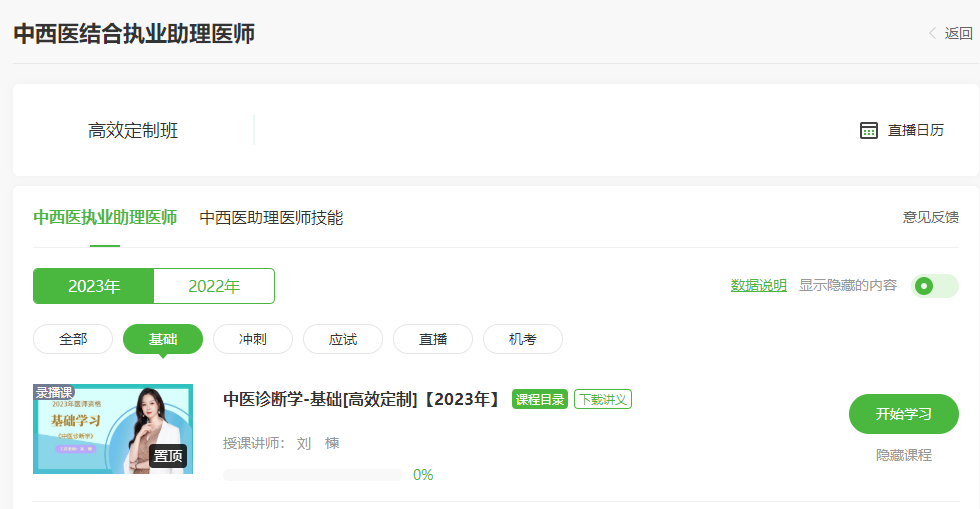
Task: Select the 2022年 year option
Action: click(x=214, y=286)
